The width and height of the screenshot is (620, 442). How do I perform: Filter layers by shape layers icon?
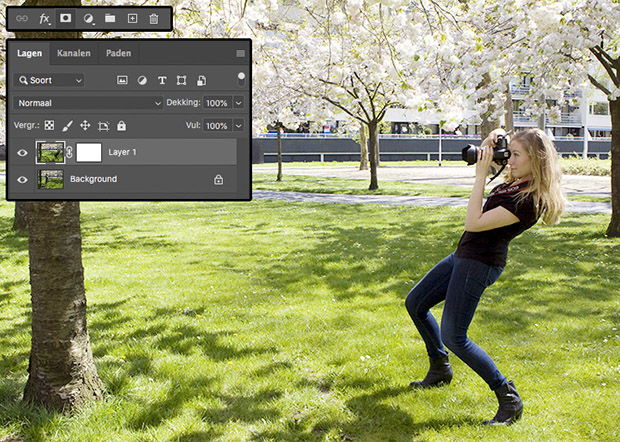pyautogui.click(x=181, y=81)
